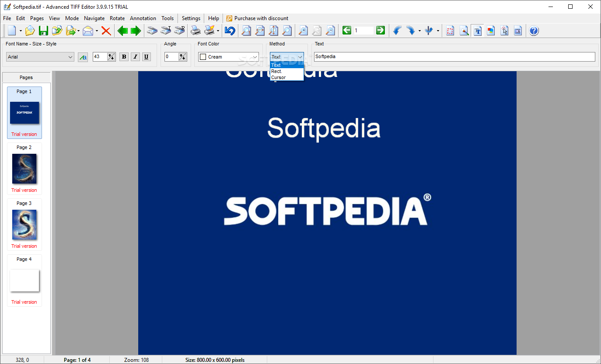
Task: Click the film strip icon before Help
Action: pos(518,31)
